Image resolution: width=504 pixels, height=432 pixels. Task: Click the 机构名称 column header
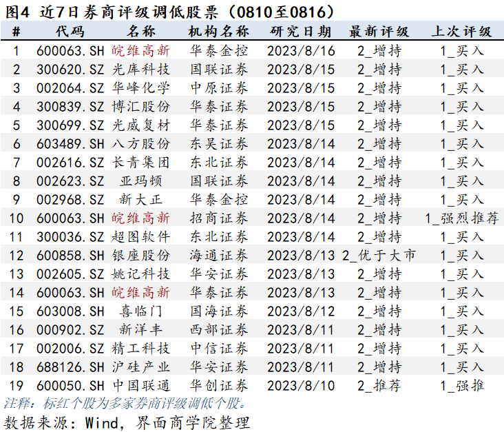click(218, 32)
